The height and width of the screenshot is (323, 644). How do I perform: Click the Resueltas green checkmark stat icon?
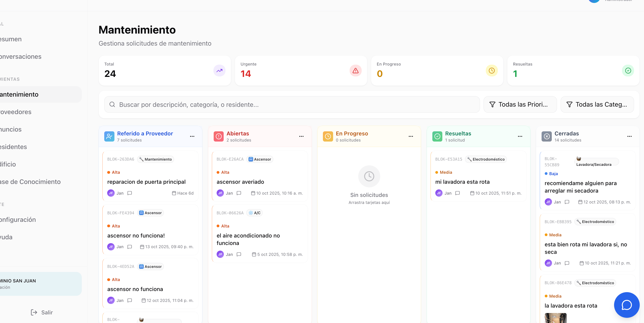coord(628,71)
